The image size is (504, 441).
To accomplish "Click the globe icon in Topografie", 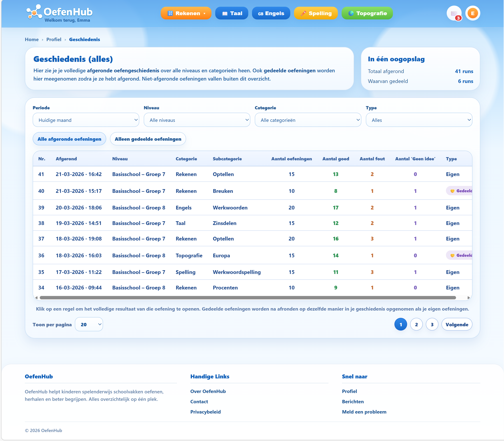I will pyautogui.click(x=351, y=13).
